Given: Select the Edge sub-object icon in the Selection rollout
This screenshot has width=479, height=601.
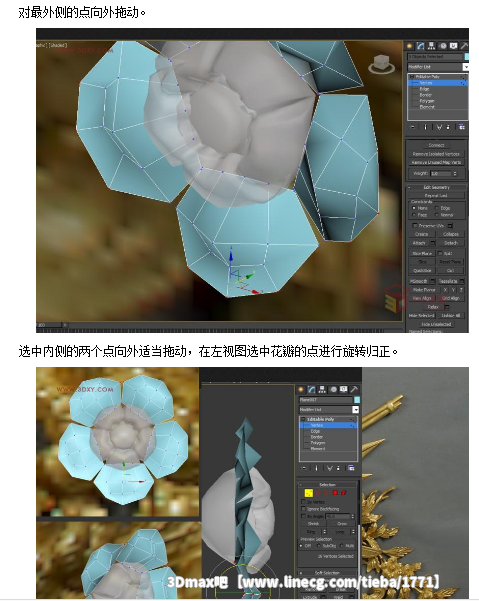Looking at the screenshot, I should [x=318, y=493].
